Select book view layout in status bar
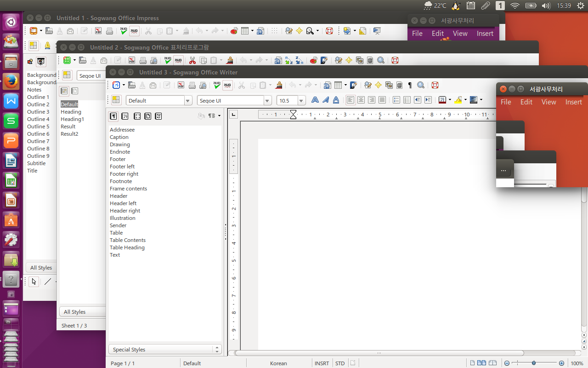588x368 pixels. coord(492,363)
